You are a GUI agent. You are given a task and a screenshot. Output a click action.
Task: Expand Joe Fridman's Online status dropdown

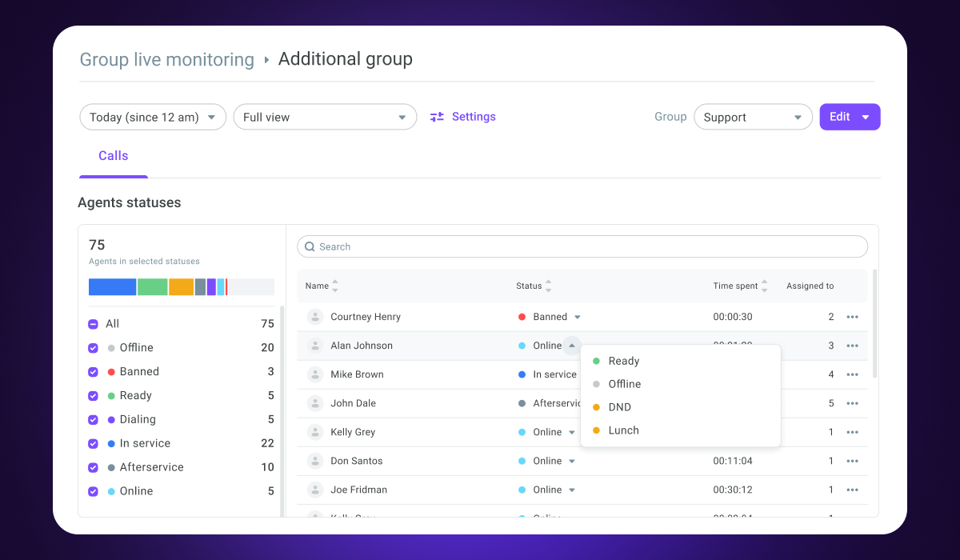point(572,490)
